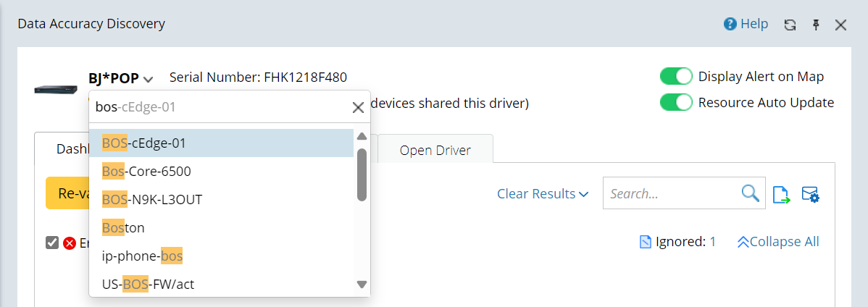The image size is (868, 307).
Task: Open email settings icon
Action: tap(810, 194)
